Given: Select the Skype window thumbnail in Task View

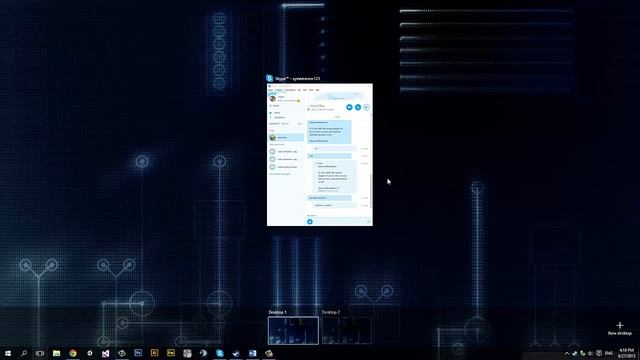Looking at the screenshot, I should coord(320,155).
